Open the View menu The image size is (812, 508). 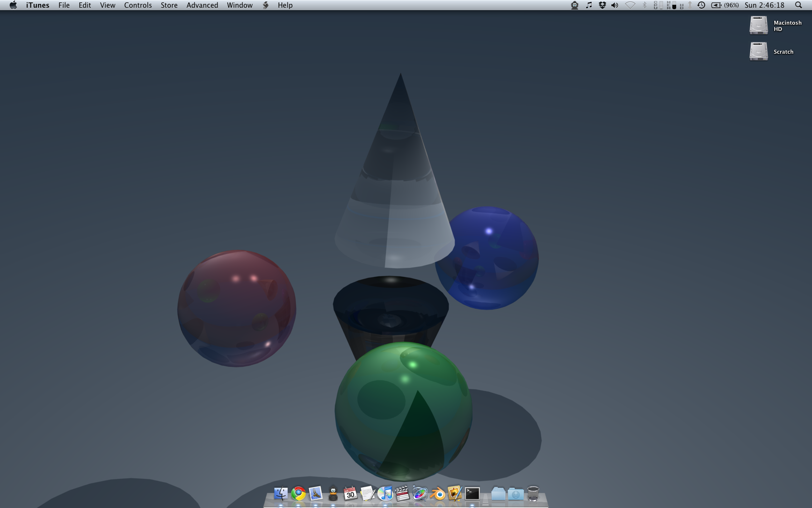point(108,5)
